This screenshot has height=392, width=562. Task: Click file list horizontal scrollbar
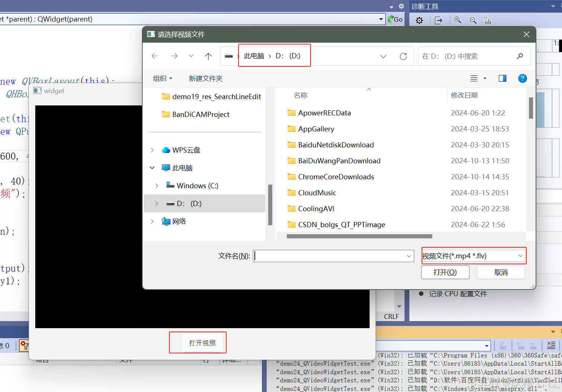[360, 236]
